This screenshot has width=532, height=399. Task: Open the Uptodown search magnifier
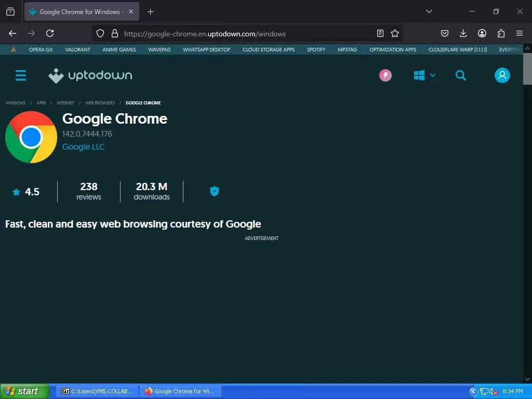(460, 75)
